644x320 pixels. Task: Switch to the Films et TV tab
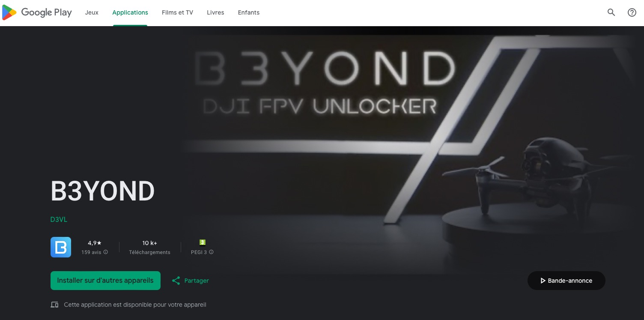click(x=177, y=12)
